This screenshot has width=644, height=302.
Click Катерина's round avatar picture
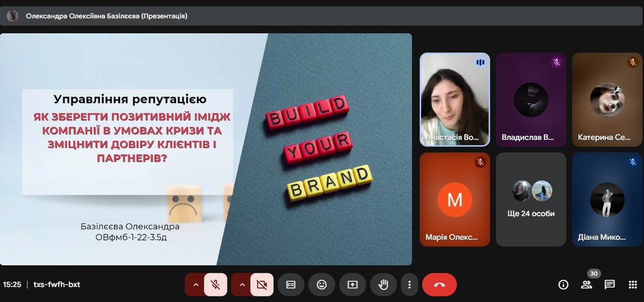tap(607, 100)
